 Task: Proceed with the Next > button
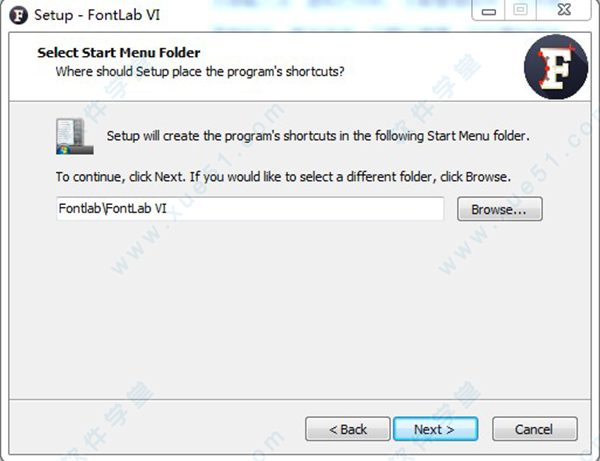click(435, 429)
